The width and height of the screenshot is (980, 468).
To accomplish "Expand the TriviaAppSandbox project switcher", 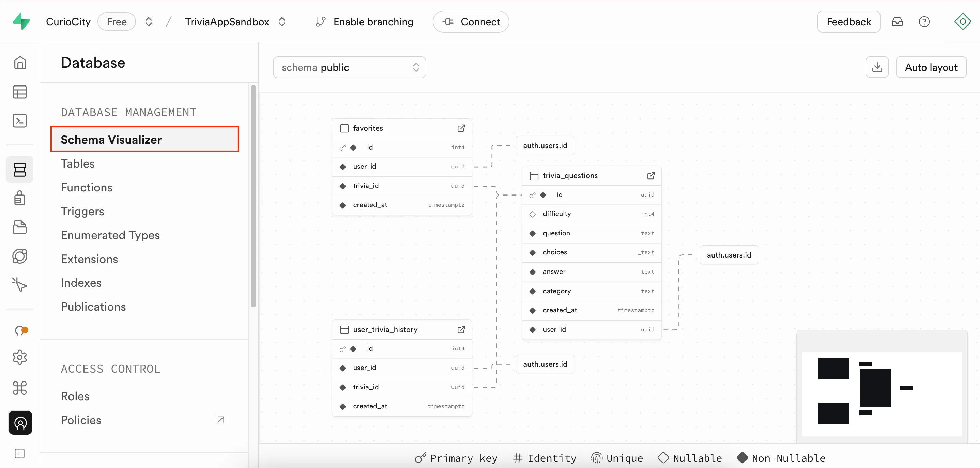I will pyautogui.click(x=282, y=22).
